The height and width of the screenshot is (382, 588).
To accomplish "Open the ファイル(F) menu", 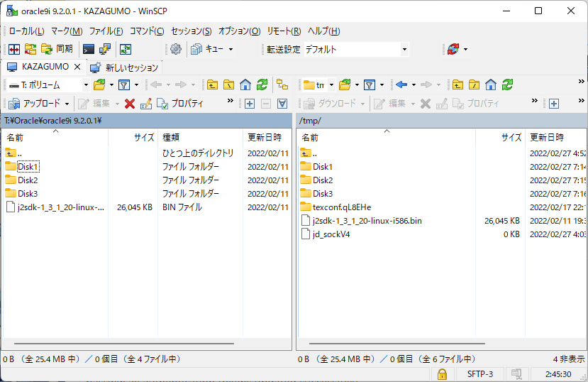I will (x=106, y=31).
